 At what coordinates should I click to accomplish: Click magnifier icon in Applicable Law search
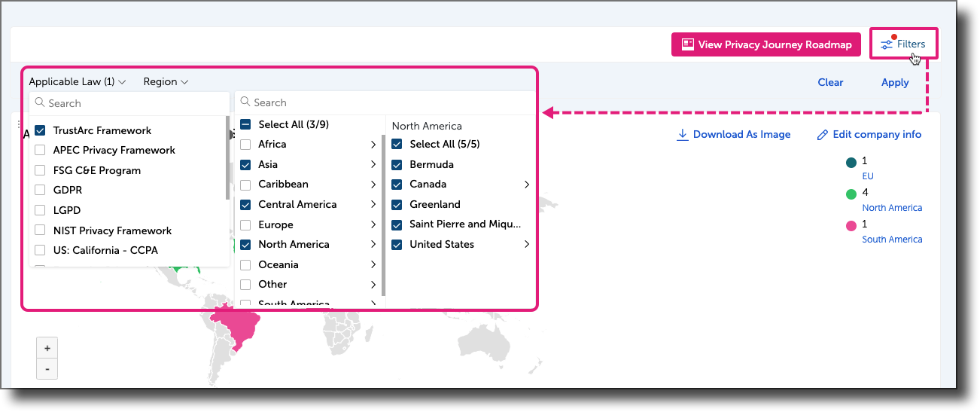(39, 103)
